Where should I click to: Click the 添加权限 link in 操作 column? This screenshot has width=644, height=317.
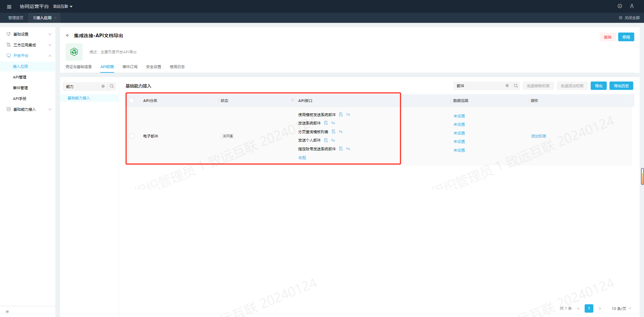point(539,136)
